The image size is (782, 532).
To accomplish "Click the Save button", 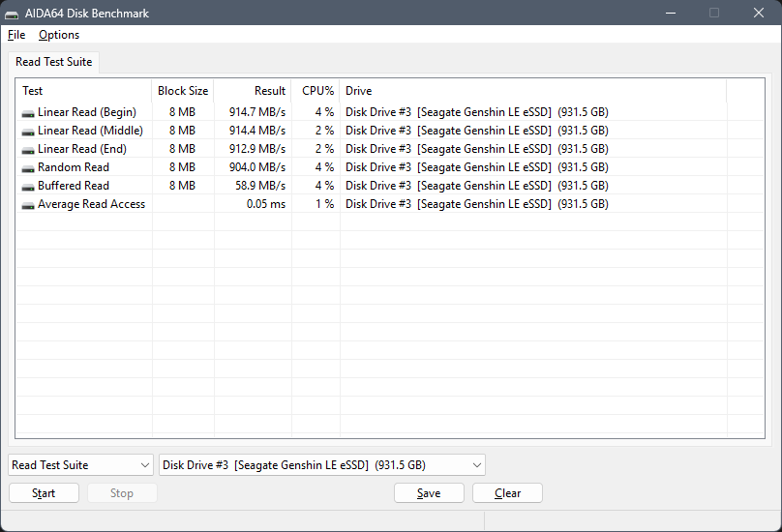I will tap(429, 493).
